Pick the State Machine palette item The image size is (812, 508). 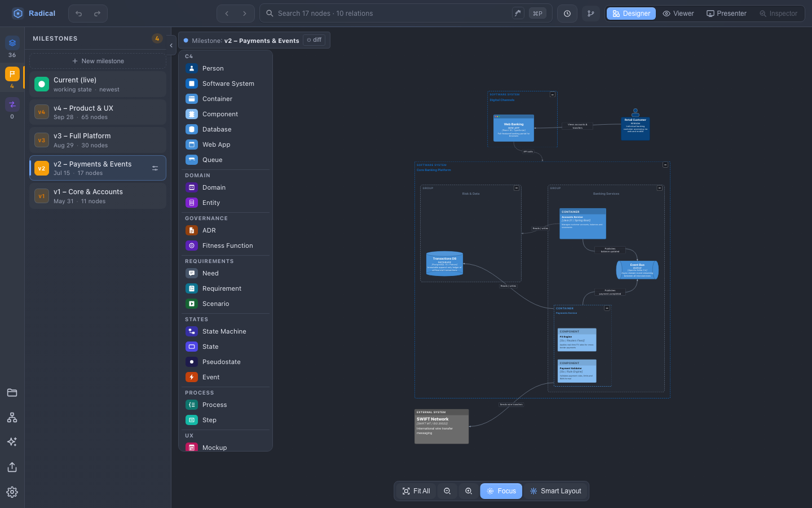point(226,331)
